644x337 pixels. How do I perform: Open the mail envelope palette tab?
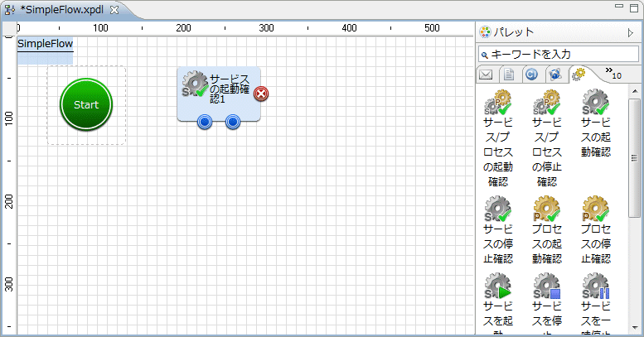487,75
